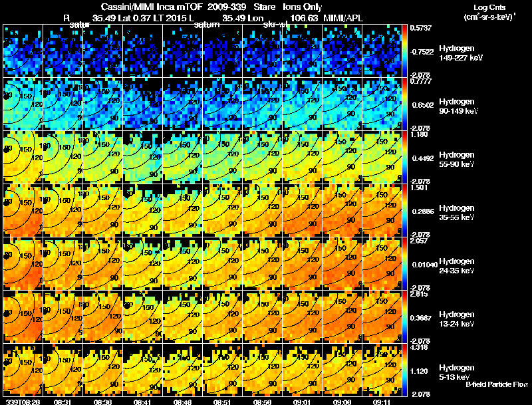Click the Hydrogen 90-149 keV panel at 08:31
Viewport: 532px width, 405px height.
[x=63, y=104]
